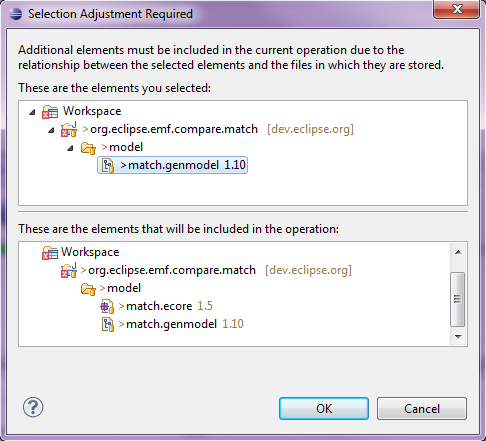Collapse the org.eclipse.emf.compare.match node in the upper tree
Image resolution: width=486 pixels, height=441 pixels.
(x=51, y=130)
